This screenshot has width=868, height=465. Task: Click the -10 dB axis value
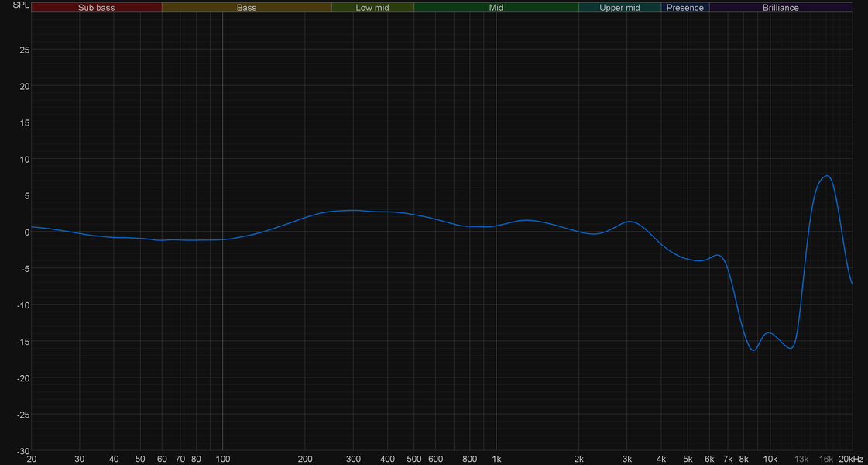(22, 305)
